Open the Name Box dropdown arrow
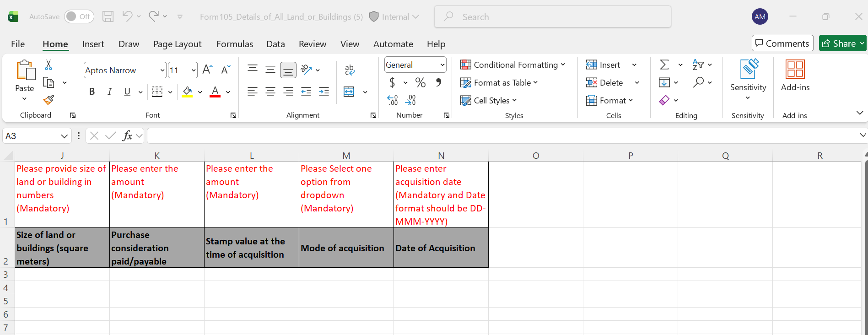 click(64, 136)
